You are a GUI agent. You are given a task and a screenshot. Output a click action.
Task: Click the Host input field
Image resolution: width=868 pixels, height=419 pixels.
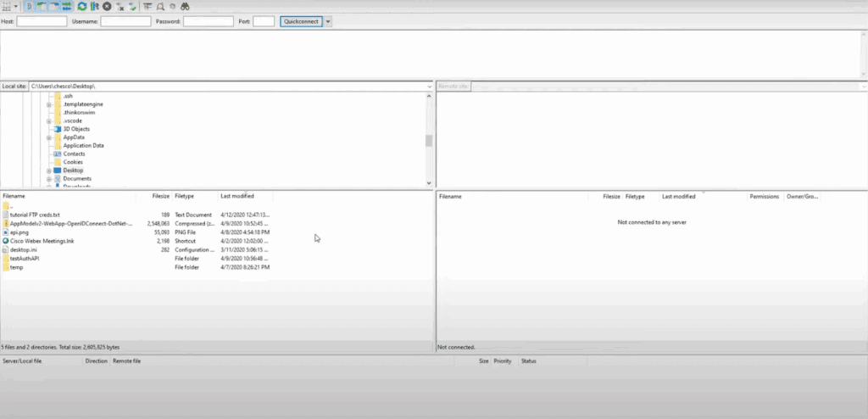42,21
